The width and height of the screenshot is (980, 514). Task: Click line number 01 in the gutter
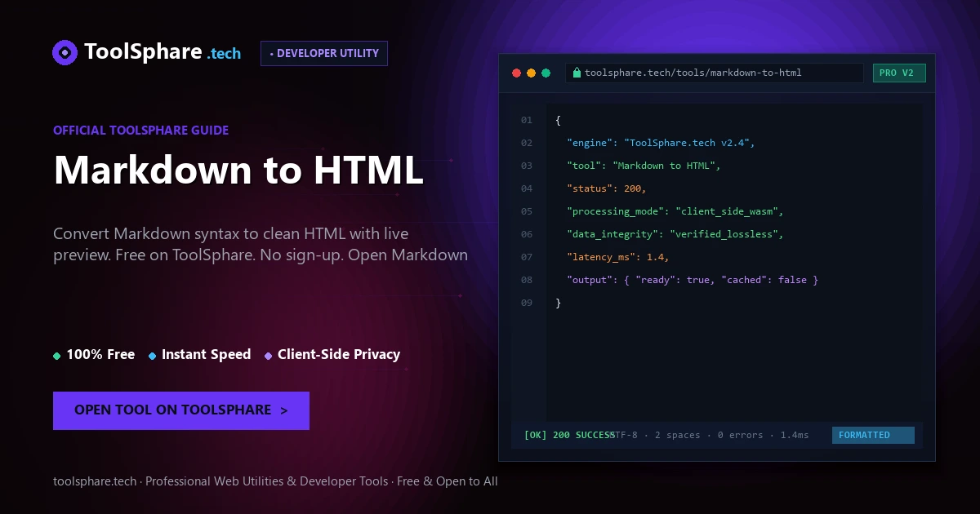(x=527, y=120)
